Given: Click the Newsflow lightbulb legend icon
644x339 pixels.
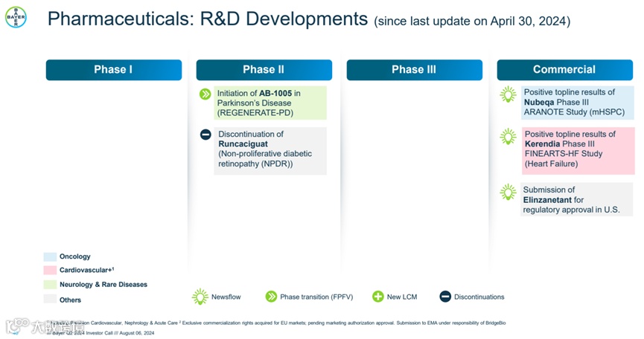Looking at the screenshot, I should point(200,297).
